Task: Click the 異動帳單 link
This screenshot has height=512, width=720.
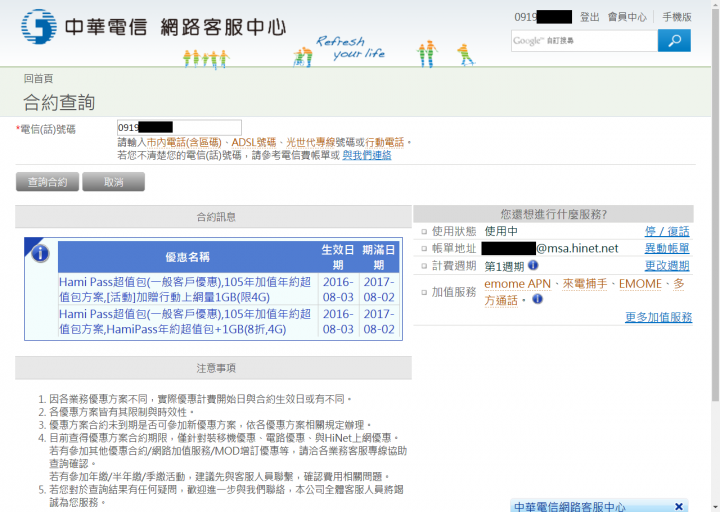Action: 667,248
